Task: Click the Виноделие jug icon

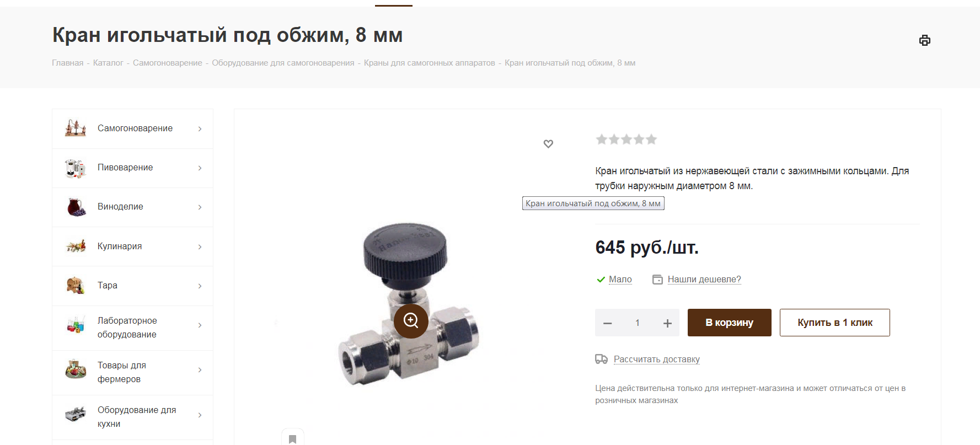Action: (x=76, y=207)
